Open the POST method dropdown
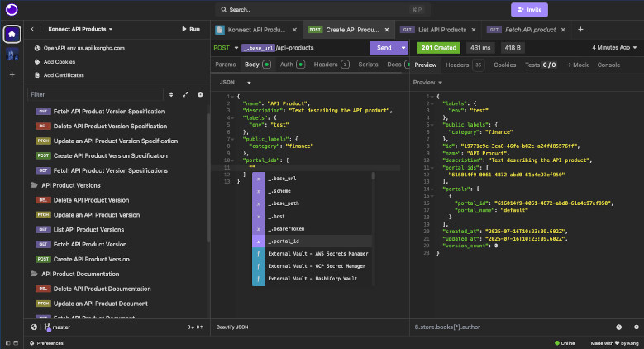Screen dimensions: 644x349 pos(224,48)
